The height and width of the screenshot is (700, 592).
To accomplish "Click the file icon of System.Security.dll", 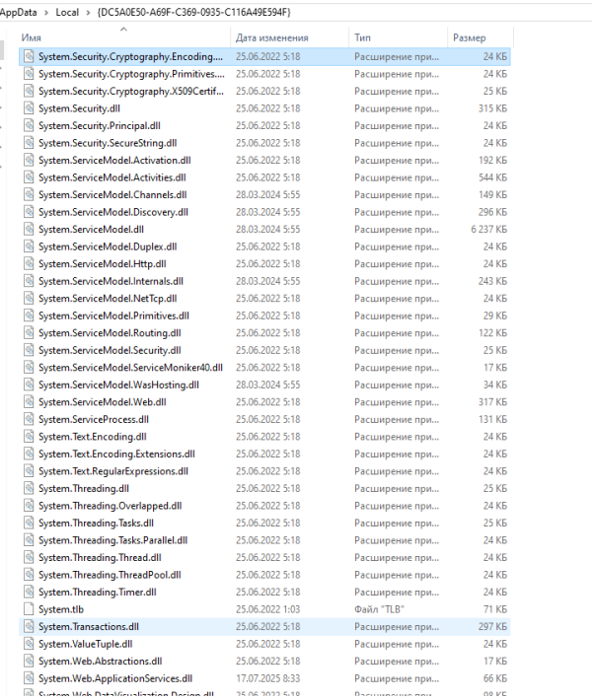I will [x=29, y=108].
